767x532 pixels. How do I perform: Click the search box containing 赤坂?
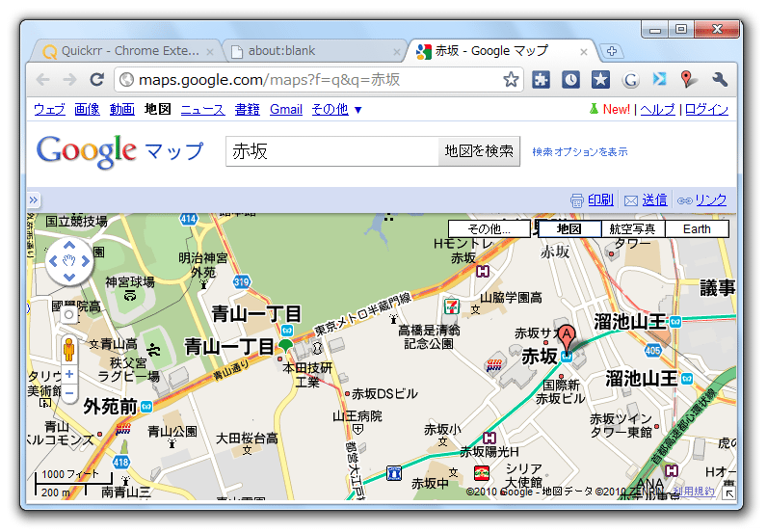(331, 151)
